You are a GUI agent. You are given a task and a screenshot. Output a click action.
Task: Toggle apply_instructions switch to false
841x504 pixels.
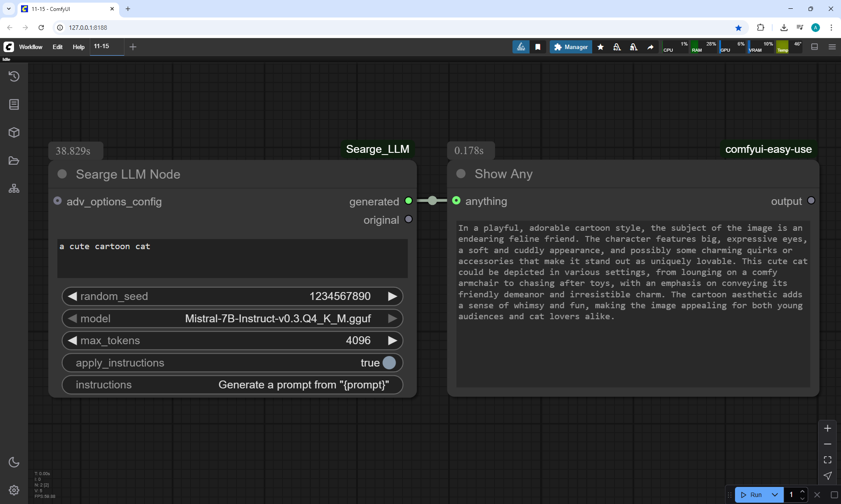(389, 363)
